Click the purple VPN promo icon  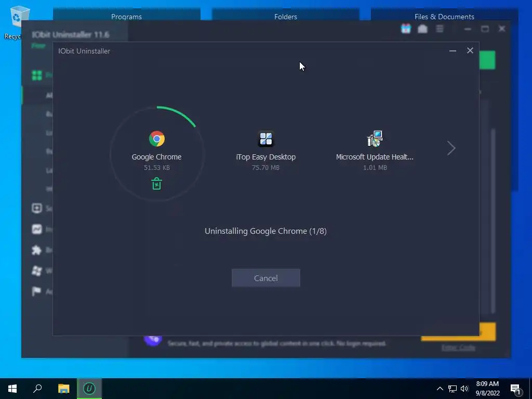153,340
